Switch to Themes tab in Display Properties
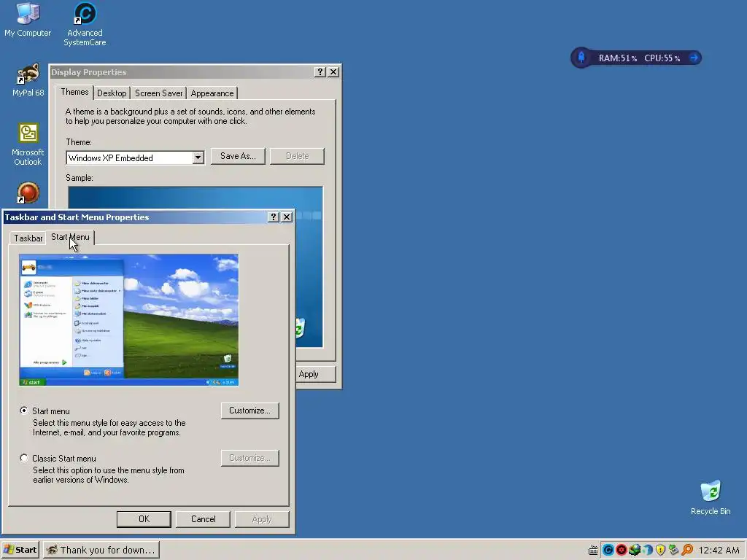 [x=74, y=92]
